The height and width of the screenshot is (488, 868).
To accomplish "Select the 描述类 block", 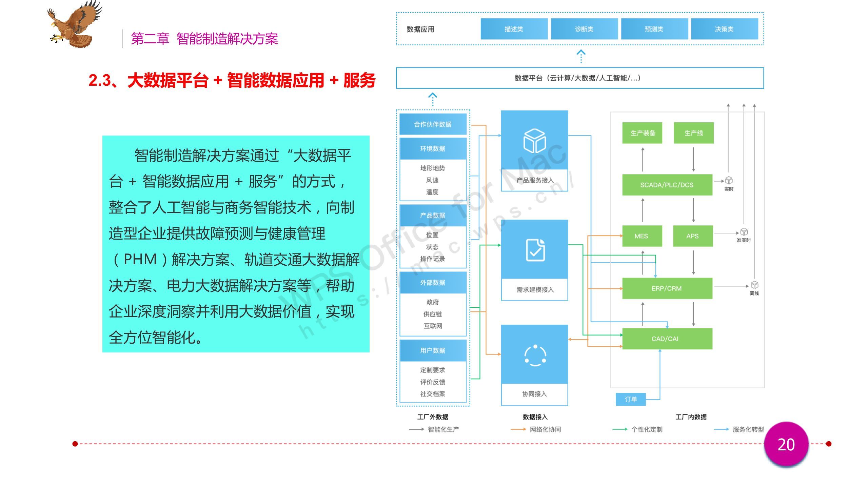I will [x=514, y=29].
